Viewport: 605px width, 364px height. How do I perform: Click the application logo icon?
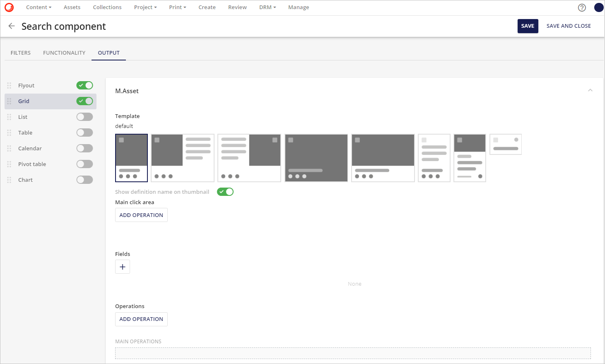pyautogui.click(x=9, y=7)
